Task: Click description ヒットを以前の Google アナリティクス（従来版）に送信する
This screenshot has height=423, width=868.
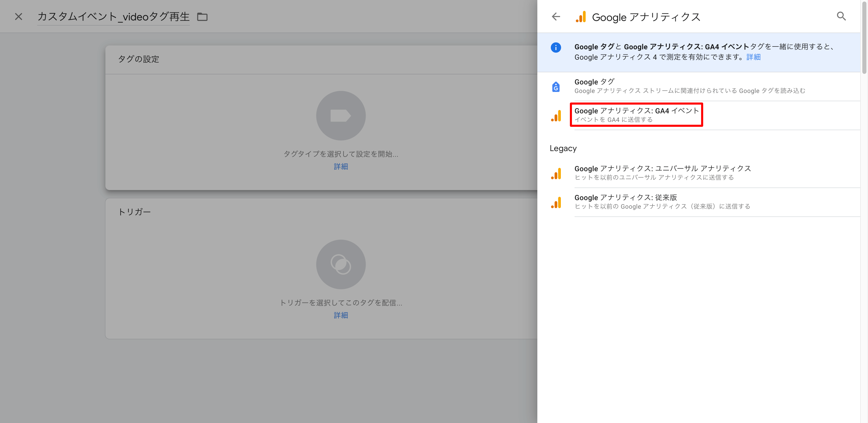Action: (662, 206)
